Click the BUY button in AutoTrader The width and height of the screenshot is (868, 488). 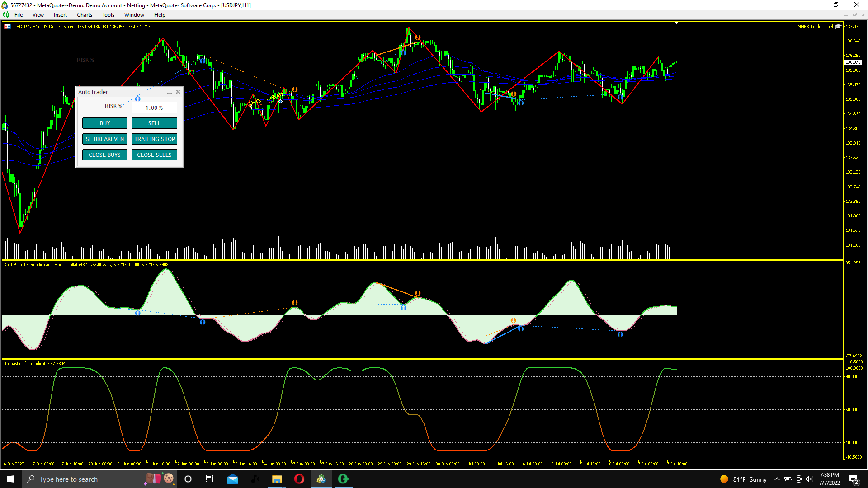pyautogui.click(x=104, y=123)
